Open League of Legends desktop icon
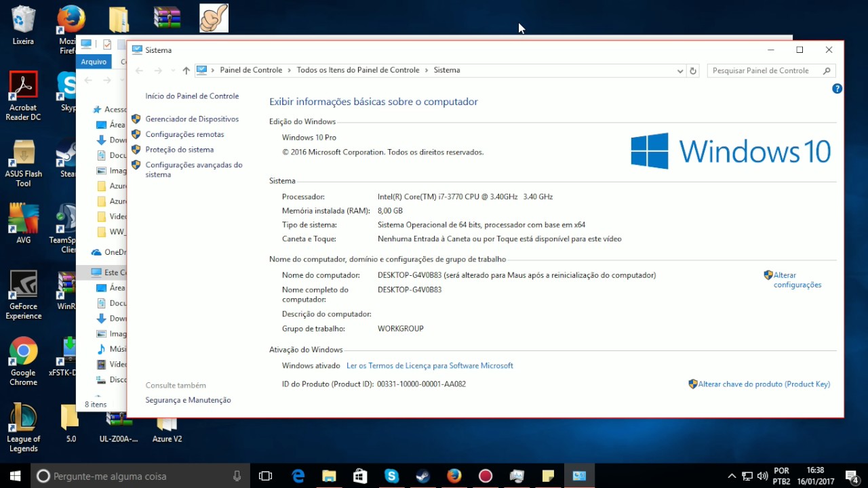This screenshot has height=488, width=868. 23,428
